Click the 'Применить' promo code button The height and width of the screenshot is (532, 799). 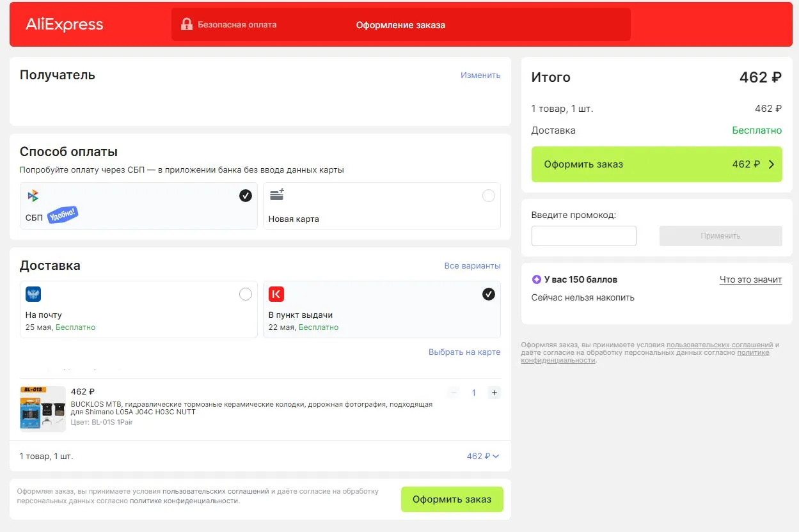pos(721,236)
